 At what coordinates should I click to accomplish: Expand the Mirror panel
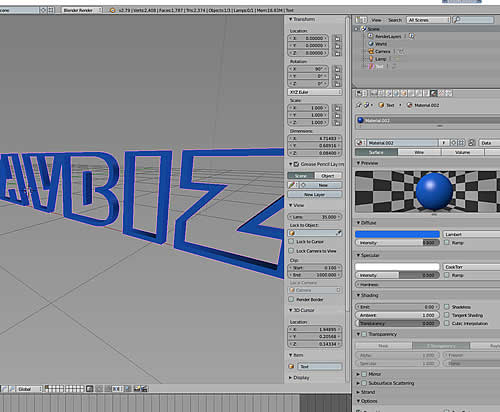(358, 374)
